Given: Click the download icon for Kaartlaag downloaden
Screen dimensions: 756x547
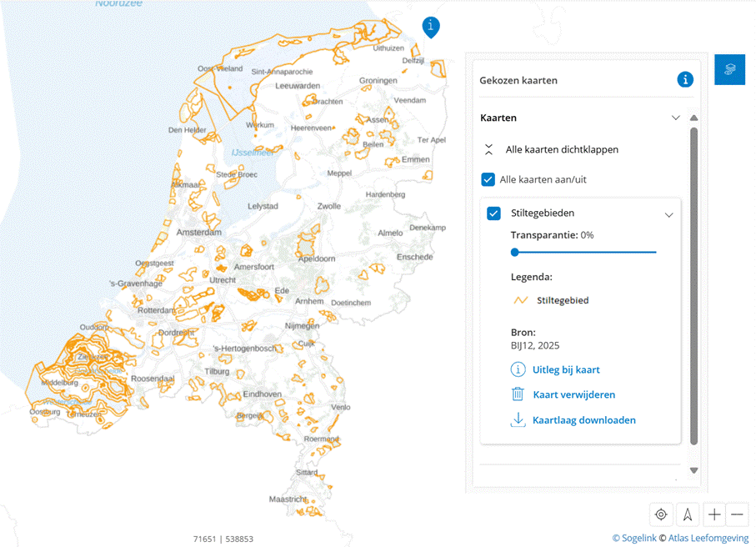Looking at the screenshot, I should tap(518, 420).
